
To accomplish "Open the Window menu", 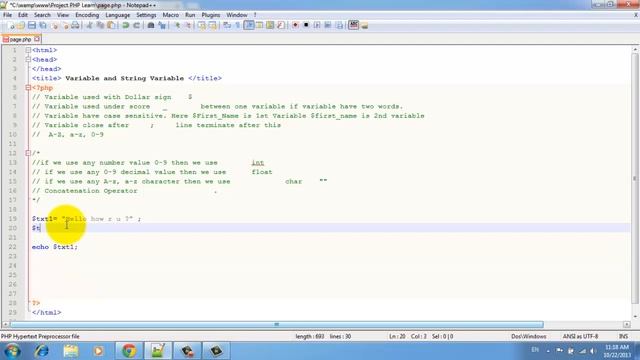I will point(237,15).
